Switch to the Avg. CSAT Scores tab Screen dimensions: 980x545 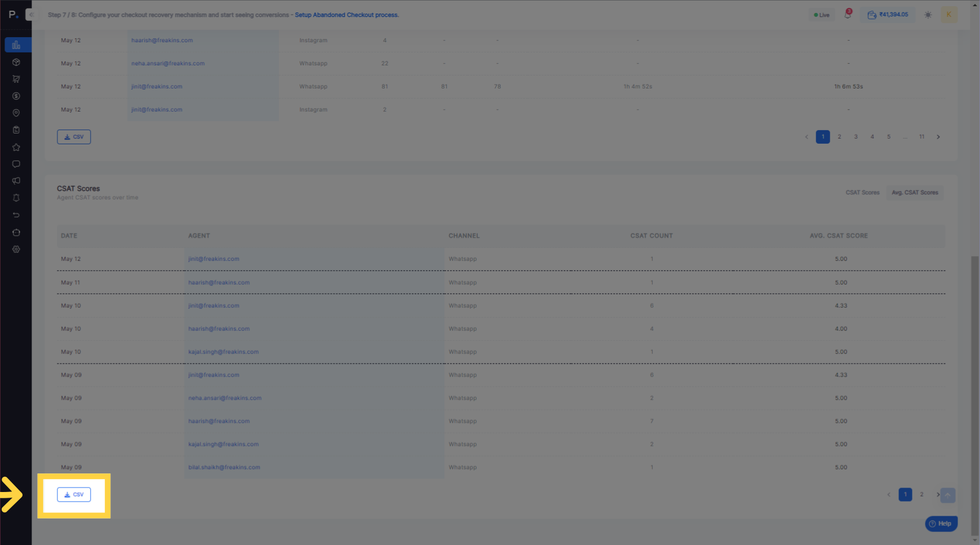click(915, 193)
